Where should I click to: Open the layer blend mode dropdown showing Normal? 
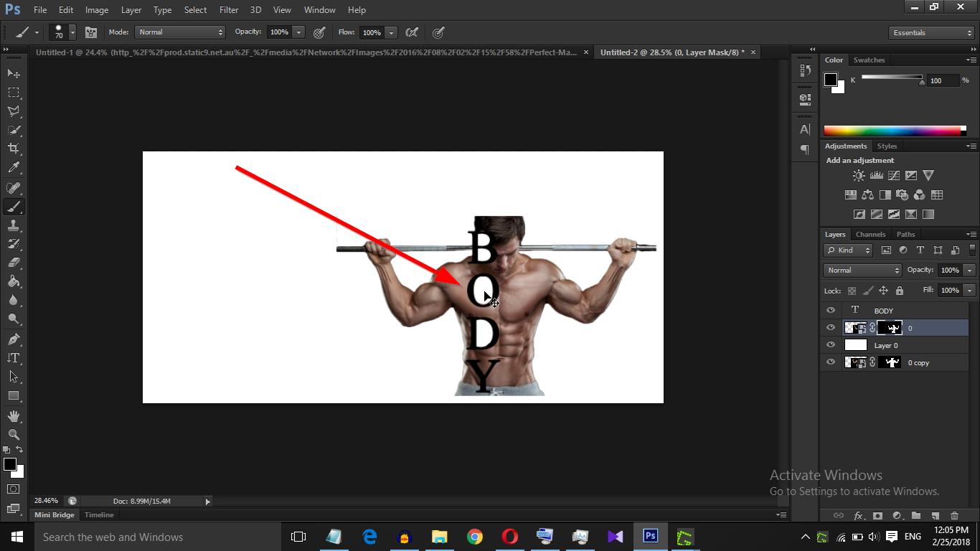pyautogui.click(x=861, y=270)
